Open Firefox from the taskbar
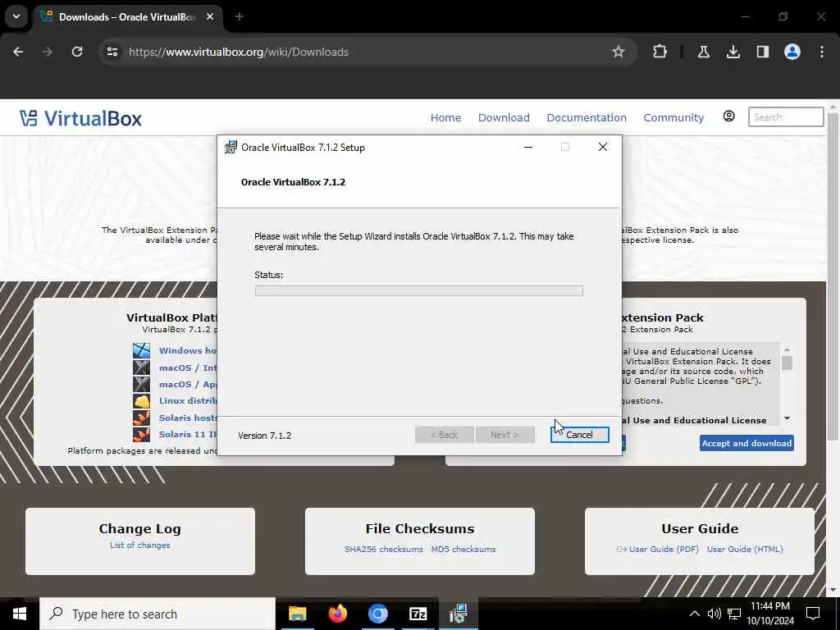 pos(337,614)
